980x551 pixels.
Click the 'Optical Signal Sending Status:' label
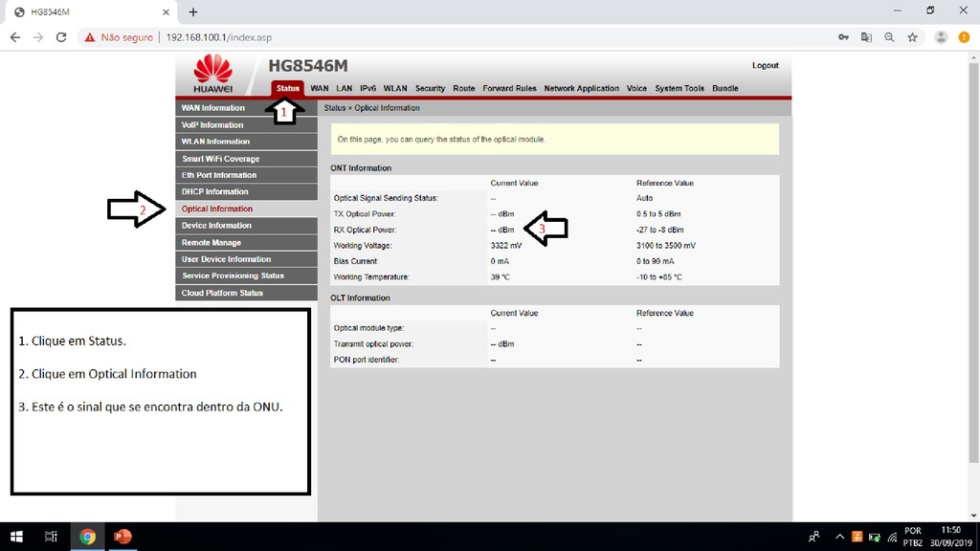click(x=386, y=199)
